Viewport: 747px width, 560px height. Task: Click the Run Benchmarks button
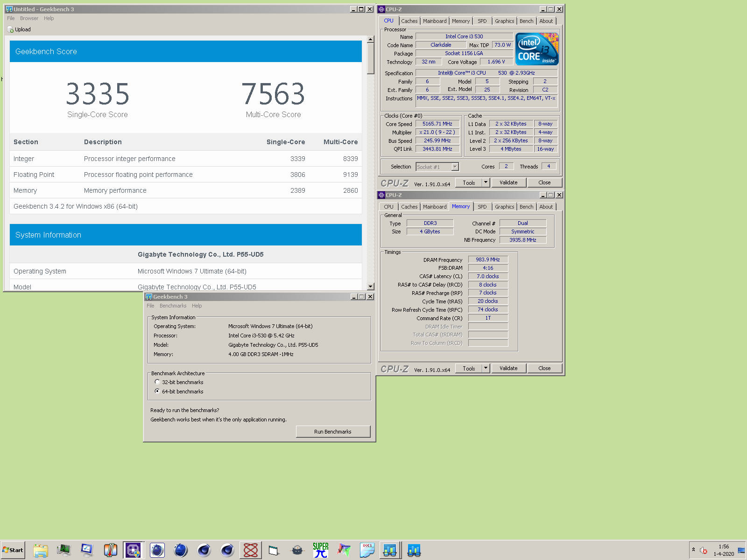click(x=333, y=432)
